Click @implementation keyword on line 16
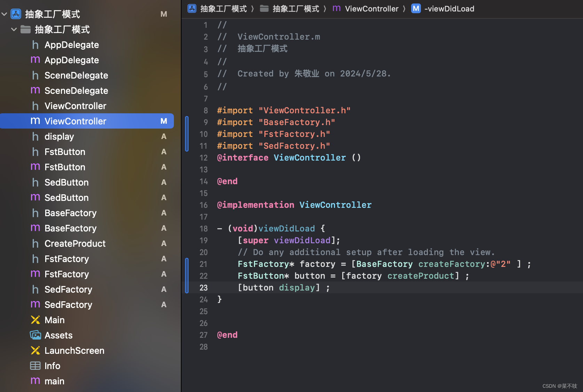This screenshot has width=583, height=392. tap(256, 205)
